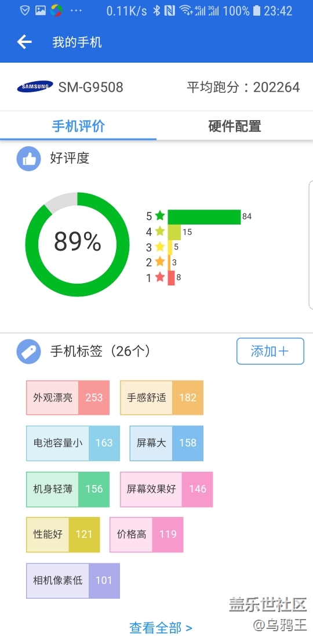Tap the Samsung logo
The height and width of the screenshot is (644, 313).
pos(35,86)
